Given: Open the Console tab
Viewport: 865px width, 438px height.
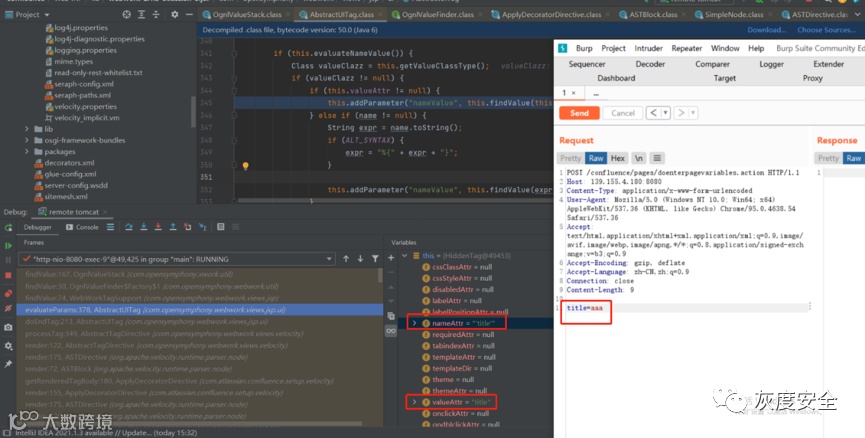Looking at the screenshot, I should 82,227.
